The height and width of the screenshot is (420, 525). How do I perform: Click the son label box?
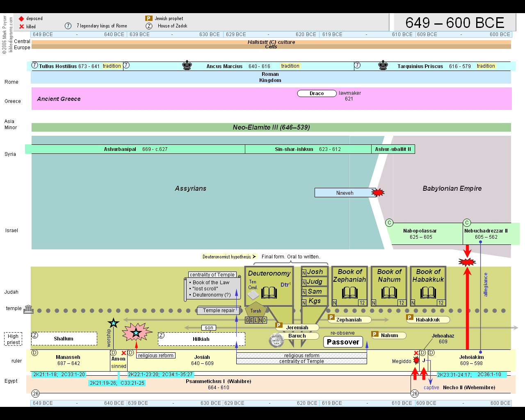[x=209, y=328]
